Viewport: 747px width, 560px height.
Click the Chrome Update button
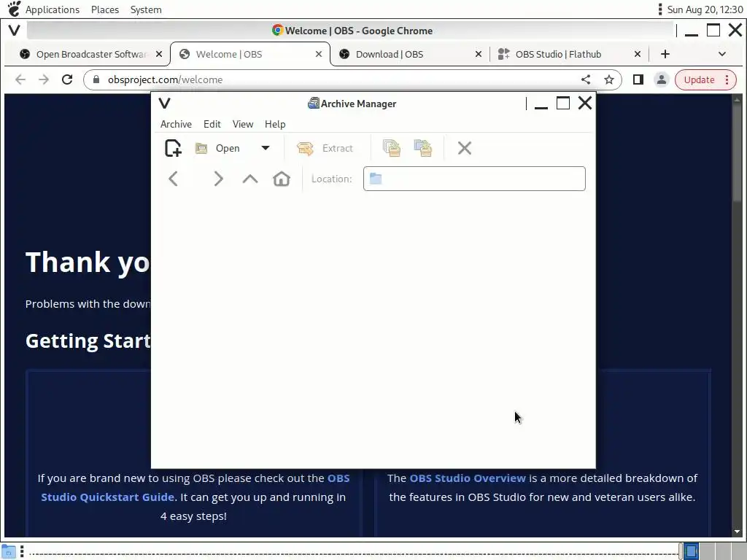(700, 80)
